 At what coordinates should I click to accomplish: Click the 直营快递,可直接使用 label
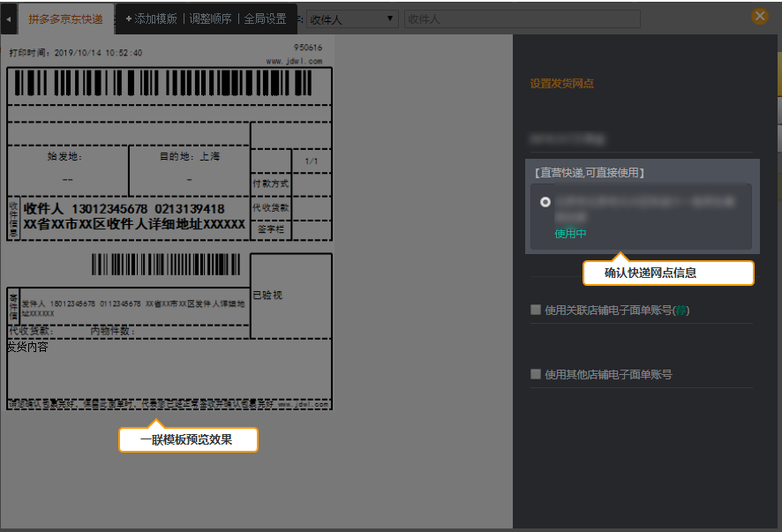click(589, 173)
